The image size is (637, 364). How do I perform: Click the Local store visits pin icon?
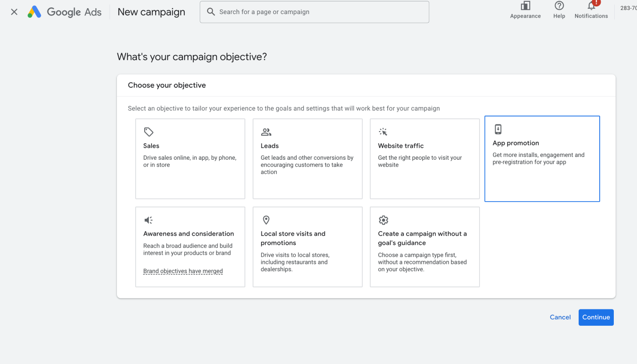(x=266, y=220)
